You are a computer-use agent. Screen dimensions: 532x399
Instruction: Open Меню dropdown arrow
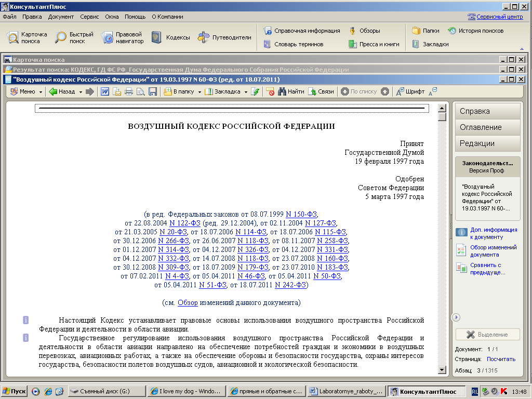(41, 92)
